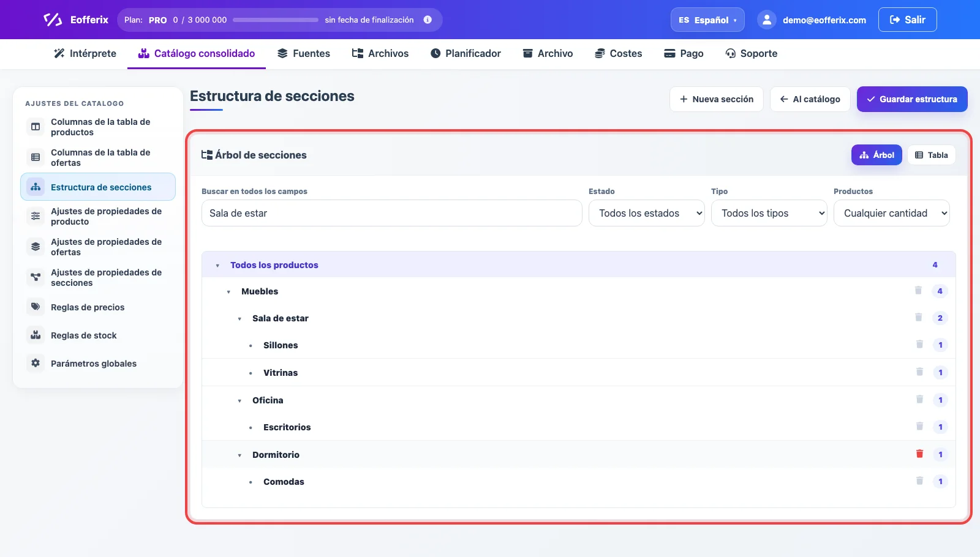Open the Pago tab

(x=684, y=53)
